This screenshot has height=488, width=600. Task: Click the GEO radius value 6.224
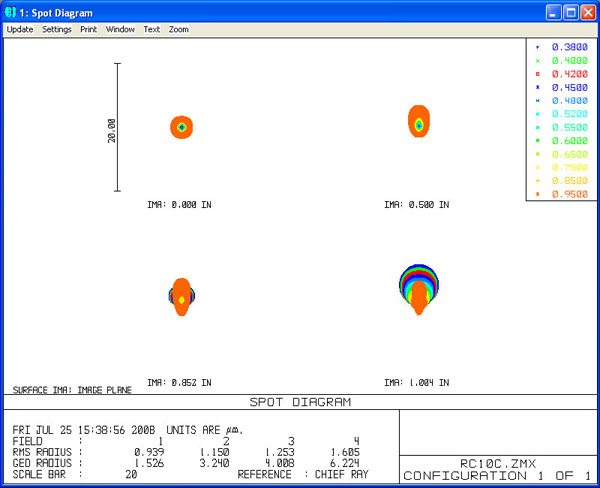[345, 464]
